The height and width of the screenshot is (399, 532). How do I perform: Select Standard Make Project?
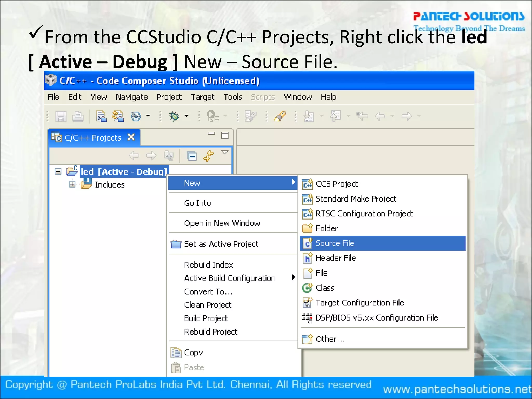point(383,199)
